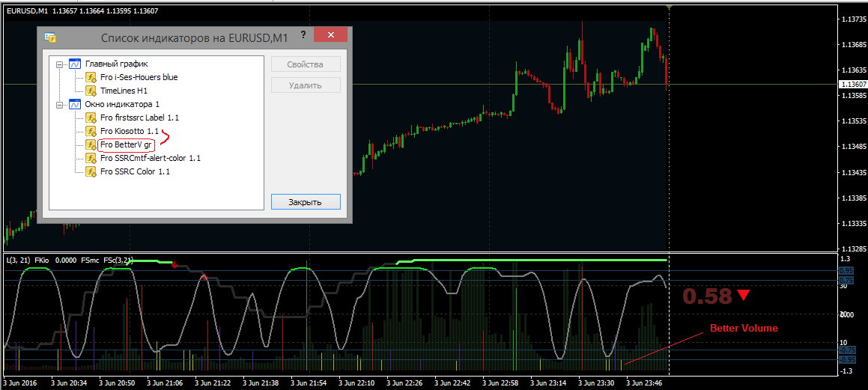This screenshot has width=868, height=390.
Task: Click the 1.13685 price scale value
Action: pyautogui.click(x=853, y=45)
